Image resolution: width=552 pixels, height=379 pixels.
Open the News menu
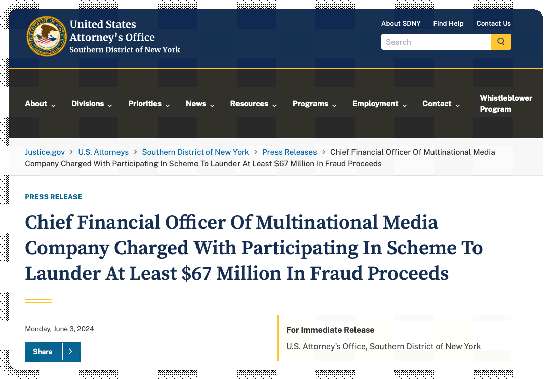[x=200, y=103]
